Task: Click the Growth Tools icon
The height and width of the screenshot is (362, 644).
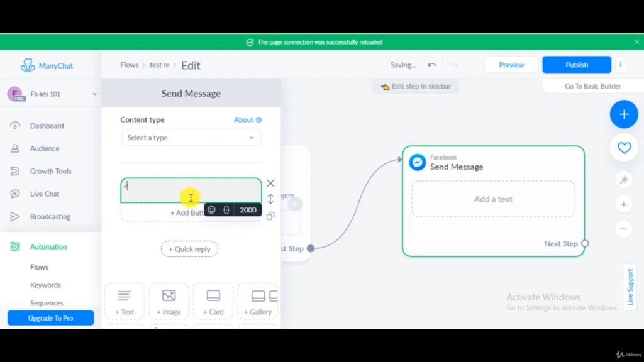Action: point(15,171)
